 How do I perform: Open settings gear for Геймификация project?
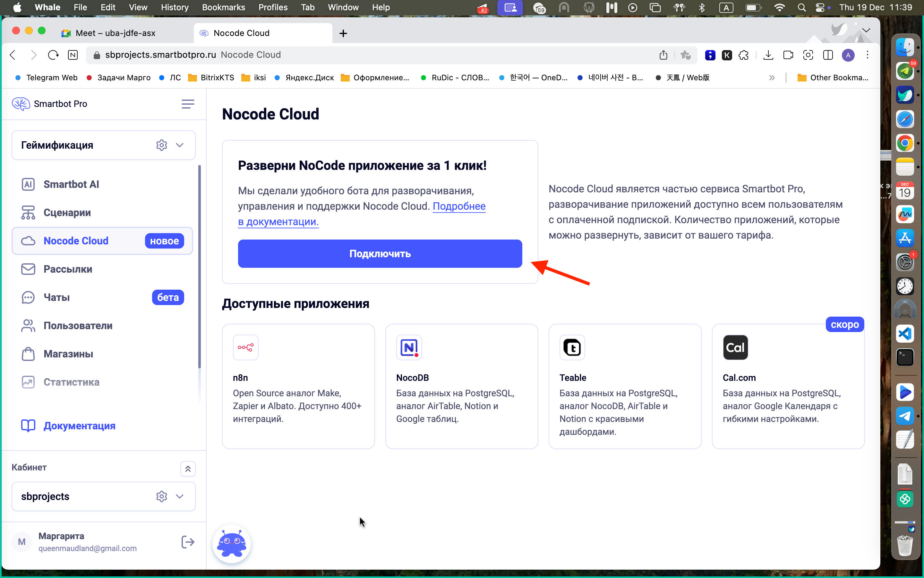tap(161, 145)
